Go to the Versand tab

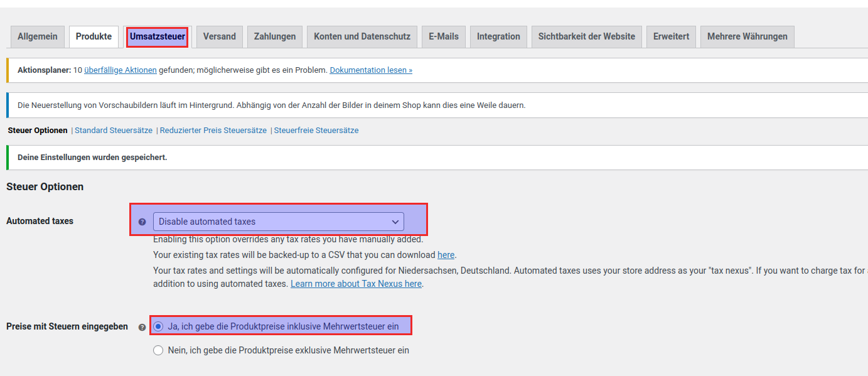(219, 36)
